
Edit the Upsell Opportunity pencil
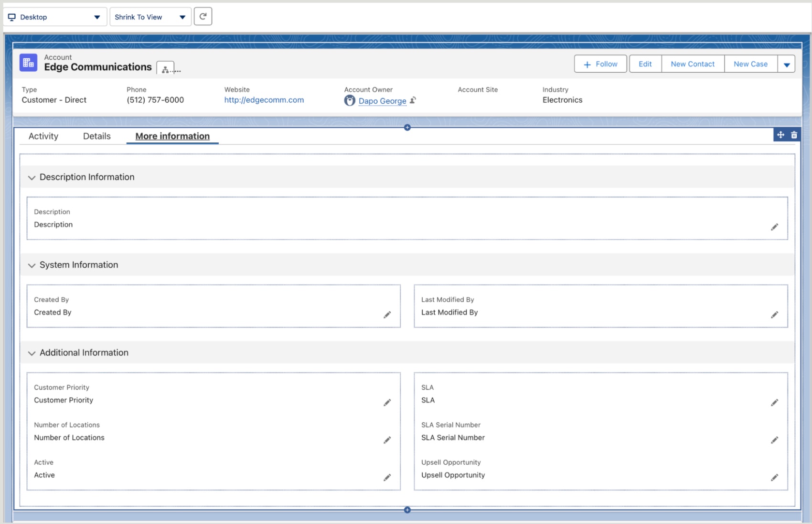774,477
